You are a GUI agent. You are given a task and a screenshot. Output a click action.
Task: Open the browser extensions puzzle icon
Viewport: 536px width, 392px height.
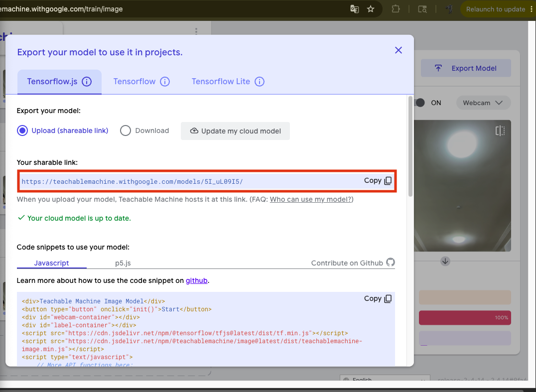(x=396, y=9)
